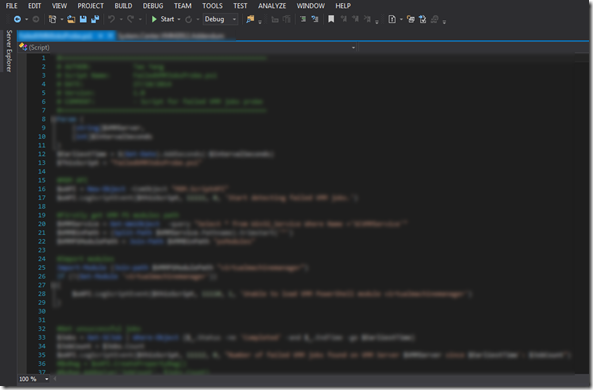Viewport: 593px width, 390px height.
Task: Open the EDIT menu
Action: click(x=34, y=6)
